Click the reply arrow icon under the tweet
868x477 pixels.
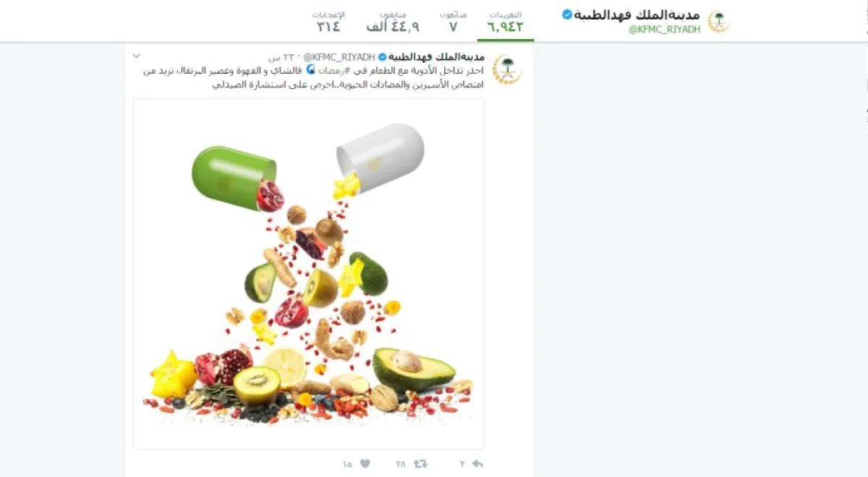pos(477,463)
